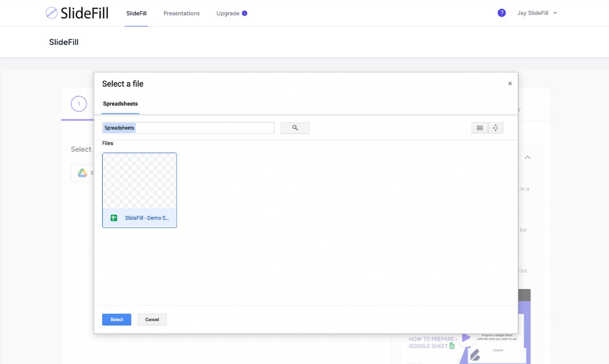Click the green Google Sheets file icon

click(114, 218)
